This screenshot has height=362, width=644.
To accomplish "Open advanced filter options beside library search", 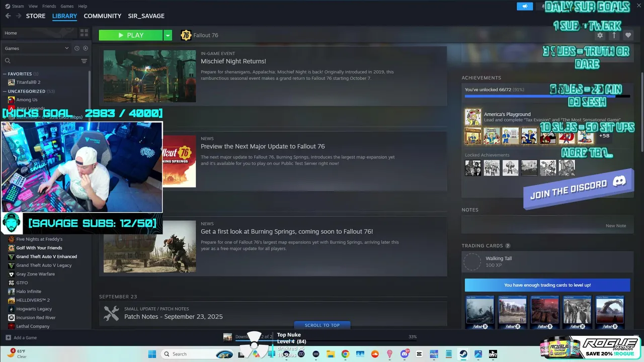I will pos(84,61).
